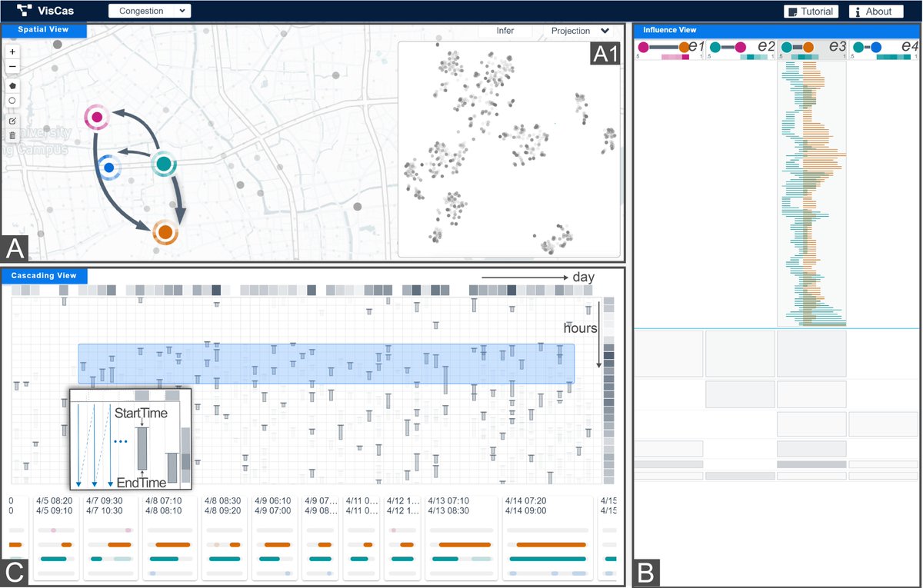Image resolution: width=923 pixels, height=588 pixels.
Task: Select the Spatial View header tab
Action: (44, 30)
